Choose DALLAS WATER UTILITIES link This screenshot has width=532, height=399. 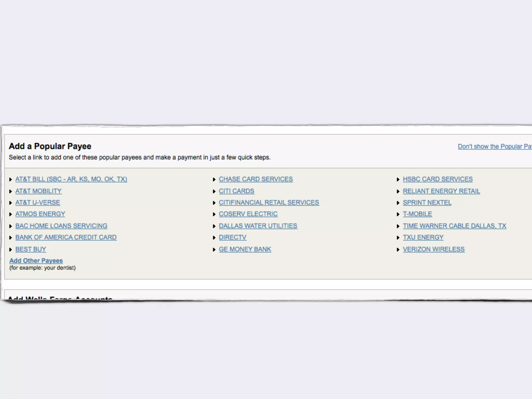258,226
